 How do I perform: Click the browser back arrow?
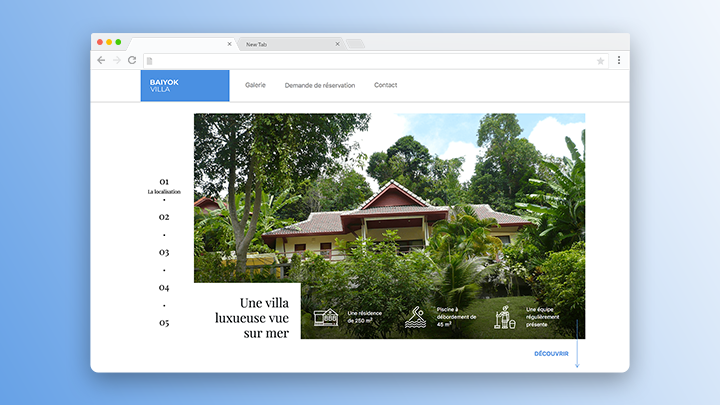101,60
